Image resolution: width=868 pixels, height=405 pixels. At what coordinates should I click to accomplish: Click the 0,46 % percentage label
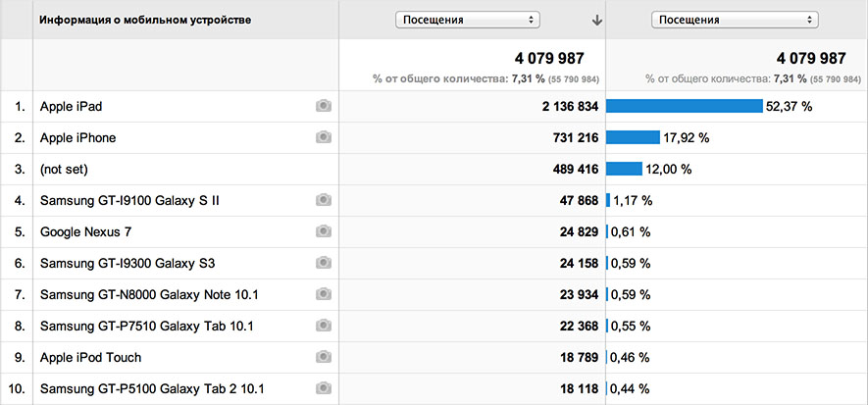pyautogui.click(x=630, y=357)
